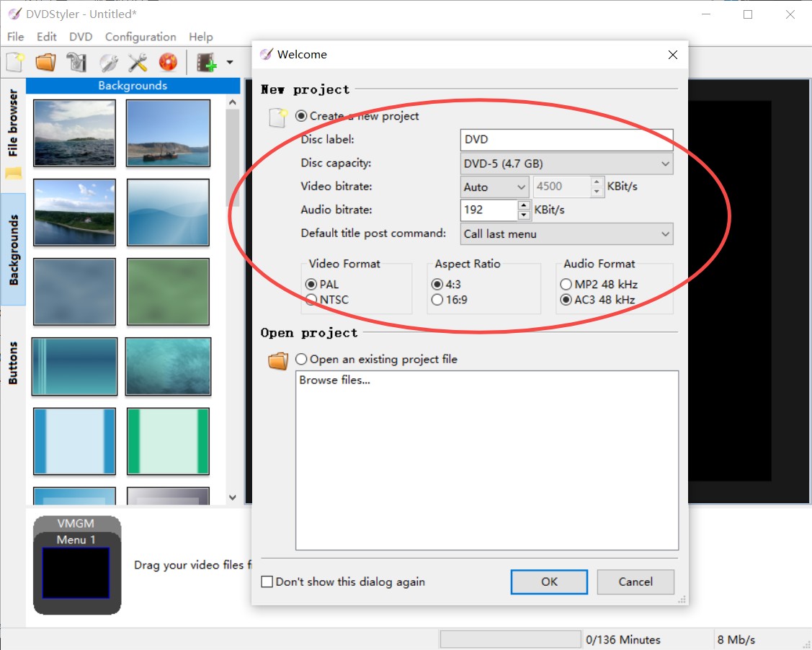The image size is (812, 650).
Task: Select the light blue bordered background thumbnail
Action: point(75,441)
